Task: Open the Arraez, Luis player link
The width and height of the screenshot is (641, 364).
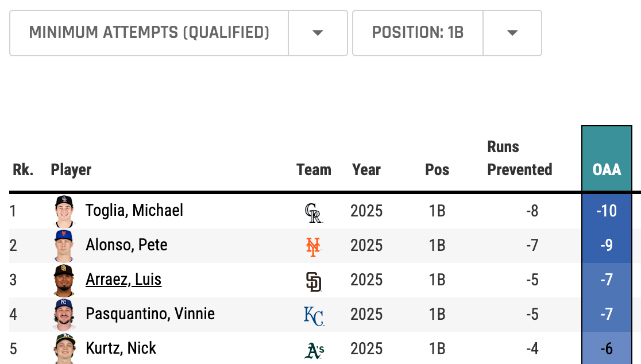Action: pyautogui.click(x=123, y=280)
